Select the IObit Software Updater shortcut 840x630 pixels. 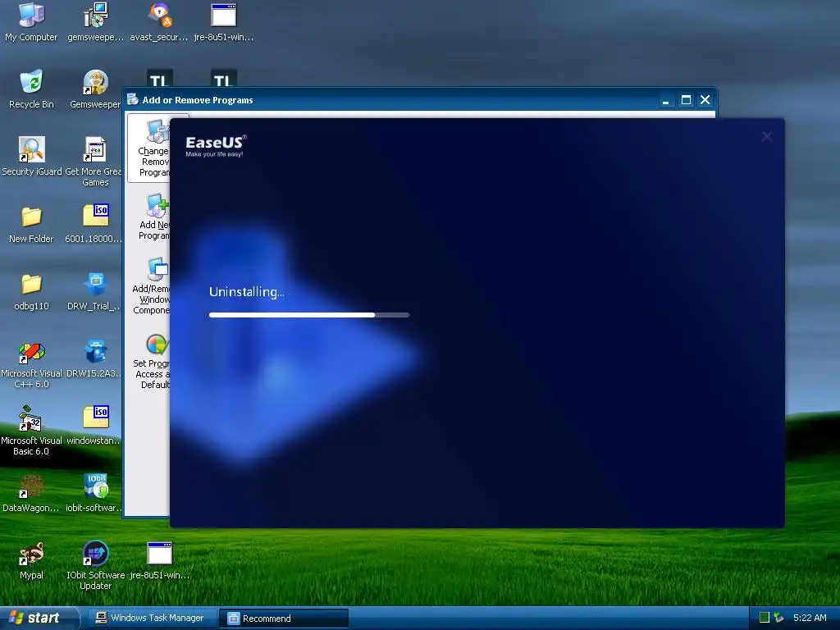pyautogui.click(x=95, y=566)
